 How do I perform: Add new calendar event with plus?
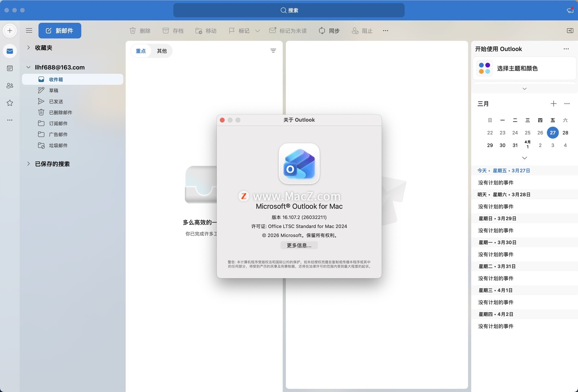pyautogui.click(x=553, y=104)
